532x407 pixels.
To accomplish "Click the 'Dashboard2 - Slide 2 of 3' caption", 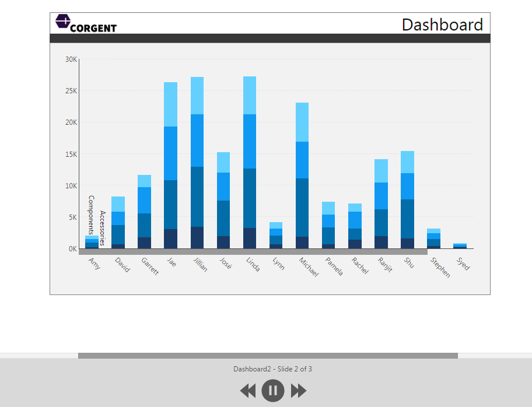I will [272, 369].
